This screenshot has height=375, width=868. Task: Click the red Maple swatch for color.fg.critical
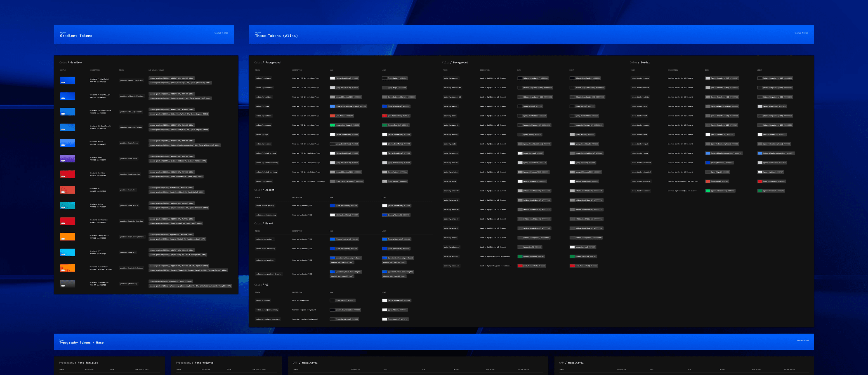click(x=332, y=116)
